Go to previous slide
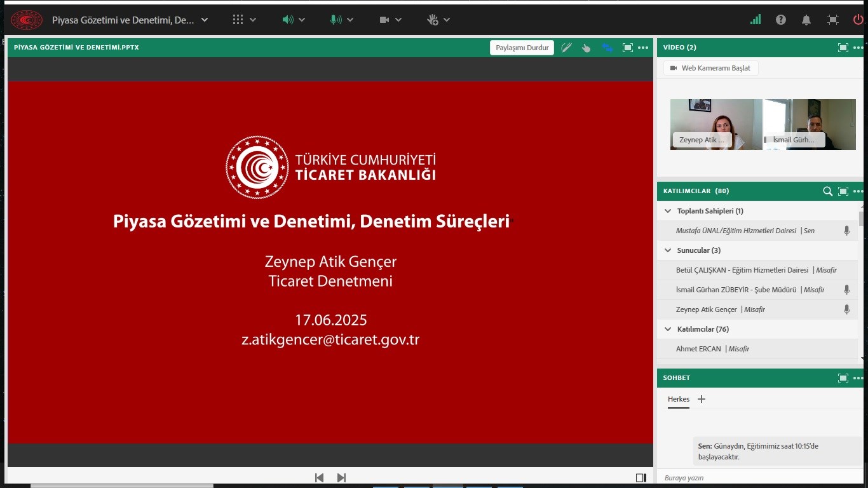Screen dimensions: 868x488 (x=320, y=478)
